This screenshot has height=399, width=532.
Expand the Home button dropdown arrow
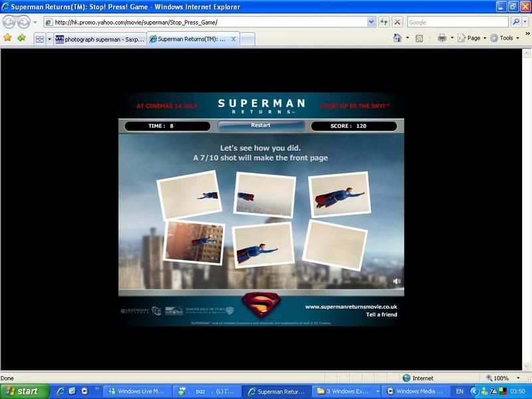pos(408,38)
